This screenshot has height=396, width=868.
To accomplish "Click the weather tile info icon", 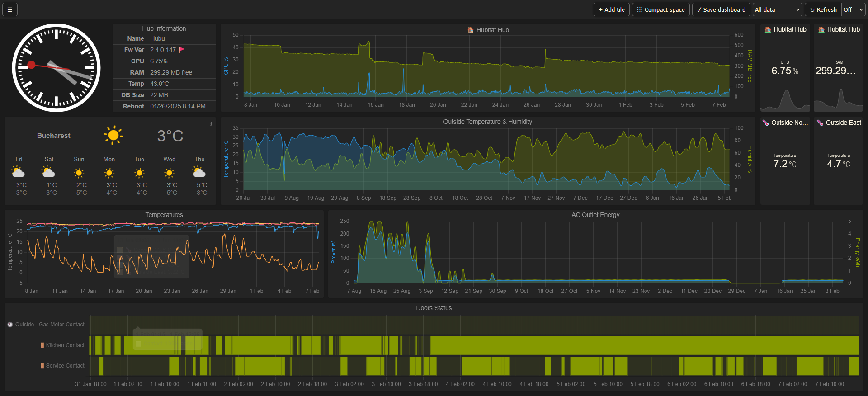I will tap(211, 124).
